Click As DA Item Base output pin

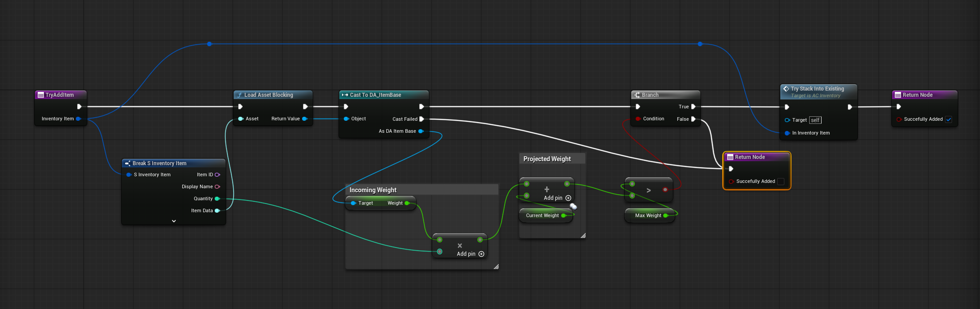point(421,131)
